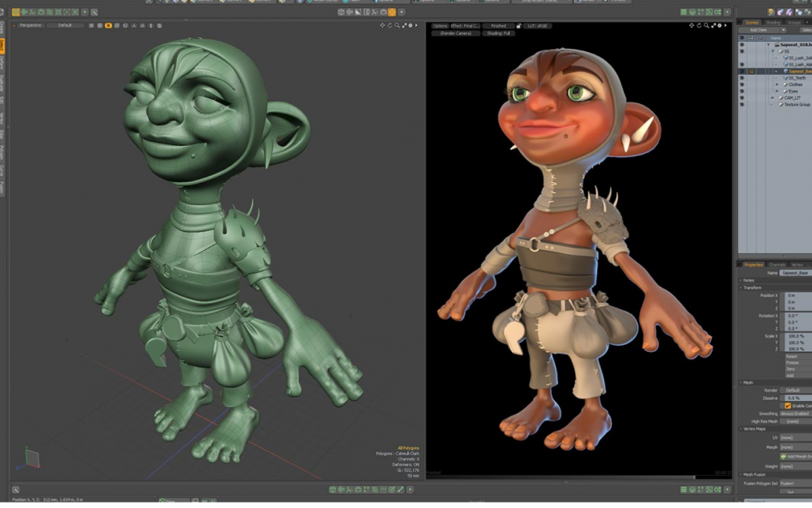Click the orange highlighted shading icon above the sculpt viewport
The width and height of the screenshot is (812, 508).
point(109,26)
